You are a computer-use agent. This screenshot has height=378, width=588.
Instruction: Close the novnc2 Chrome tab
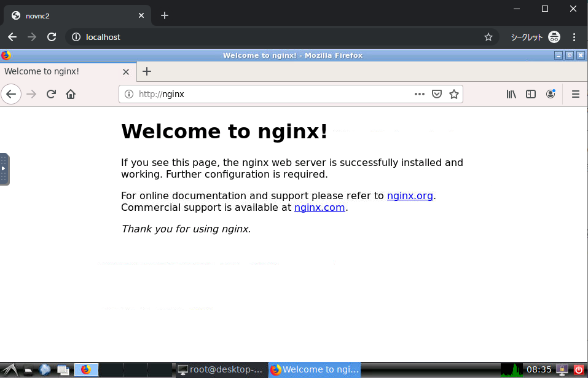[x=141, y=15]
